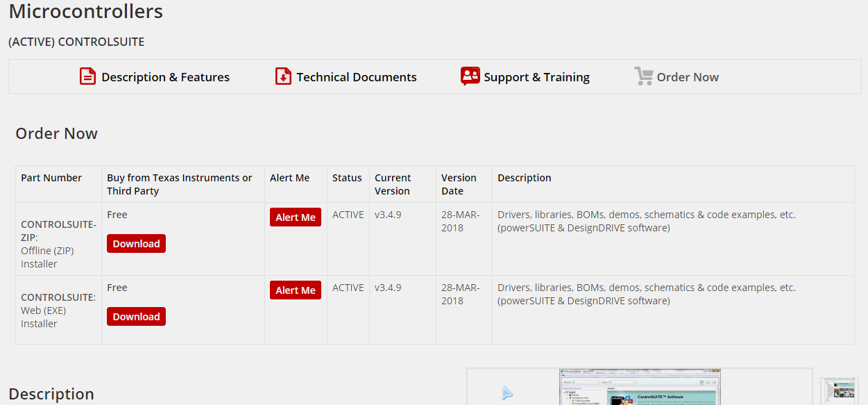Image resolution: width=868 pixels, height=405 pixels.
Task: Click the "Order Now" section heading
Action: (x=57, y=133)
